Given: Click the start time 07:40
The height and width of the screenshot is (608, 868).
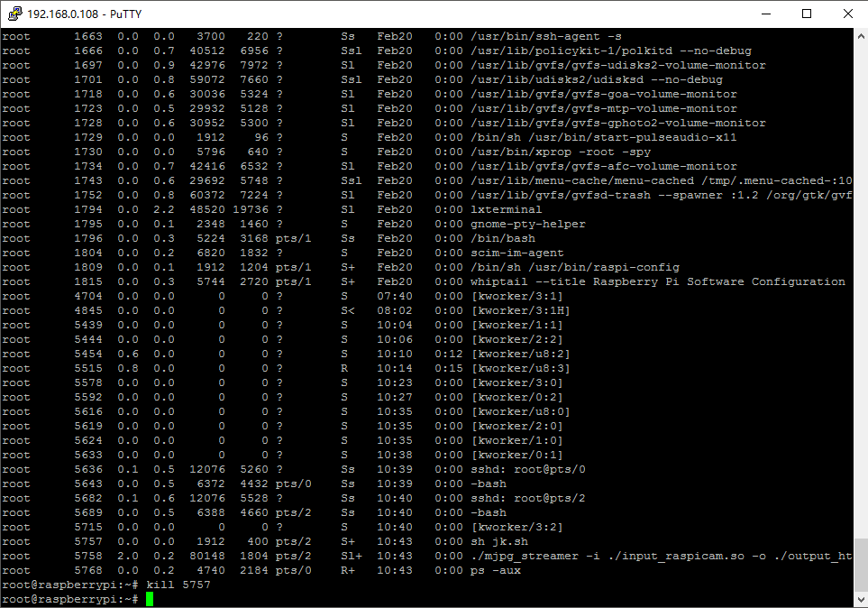Looking at the screenshot, I should [x=395, y=296].
